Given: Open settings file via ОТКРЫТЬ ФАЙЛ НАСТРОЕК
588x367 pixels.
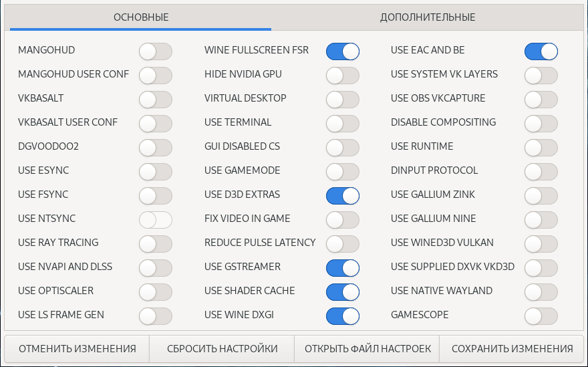Looking at the screenshot, I should point(367,349).
